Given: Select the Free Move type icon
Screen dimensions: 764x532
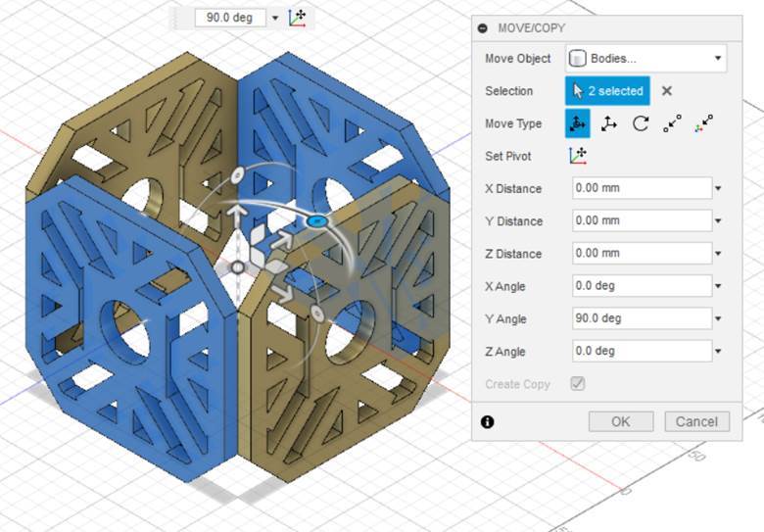Looking at the screenshot, I should point(577,123).
